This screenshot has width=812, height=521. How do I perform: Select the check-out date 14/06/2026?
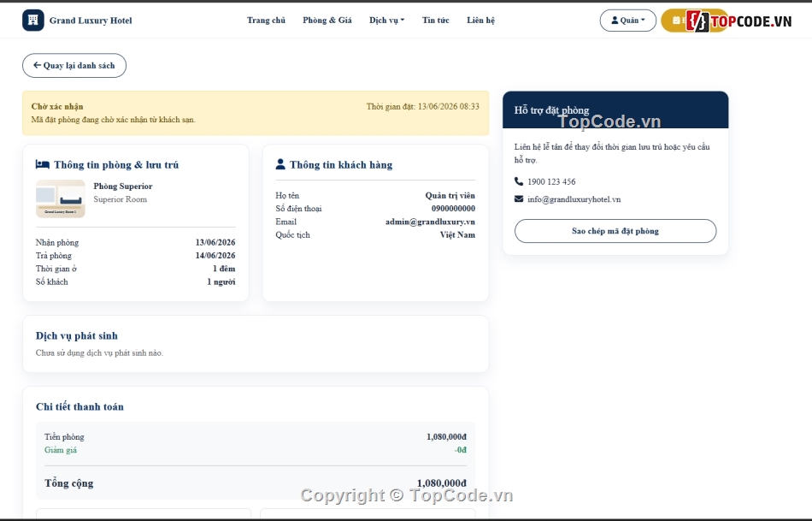(x=215, y=255)
